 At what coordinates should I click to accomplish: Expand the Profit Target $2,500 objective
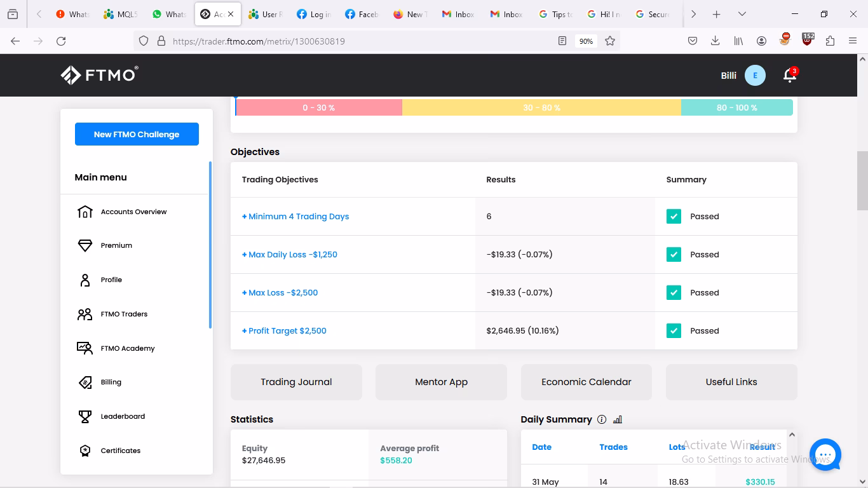click(x=284, y=330)
